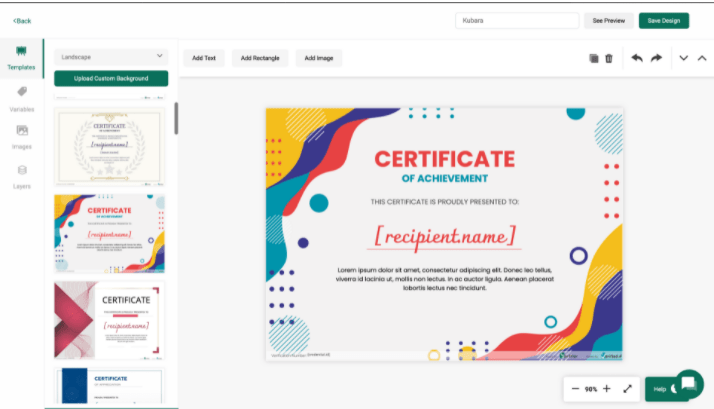Click the move layer down chevron

(x=684, y=58)
